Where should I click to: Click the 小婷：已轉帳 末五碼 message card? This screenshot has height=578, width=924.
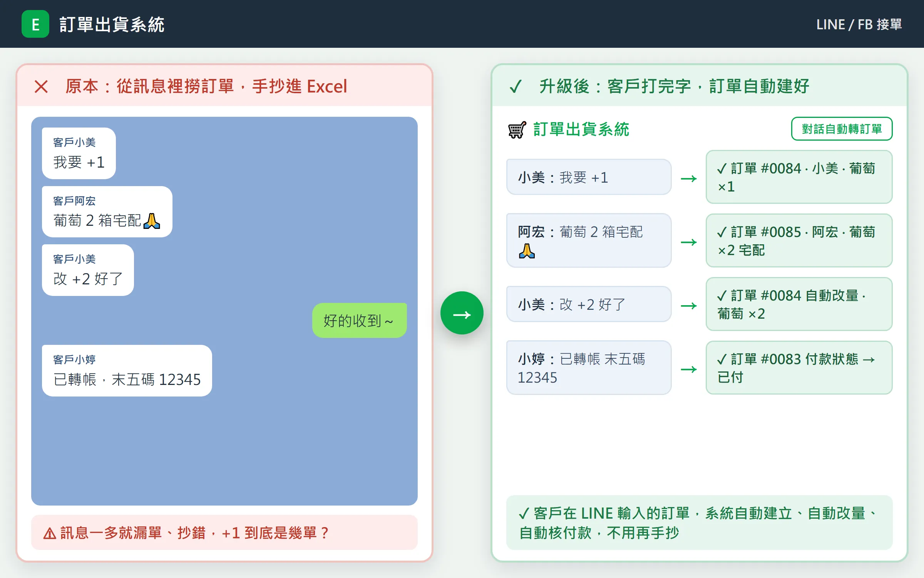(x=589, y=368)
